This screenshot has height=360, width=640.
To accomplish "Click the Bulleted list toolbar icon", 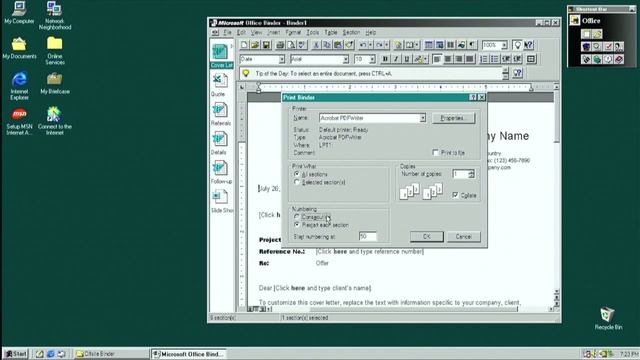I will [495, 59].
